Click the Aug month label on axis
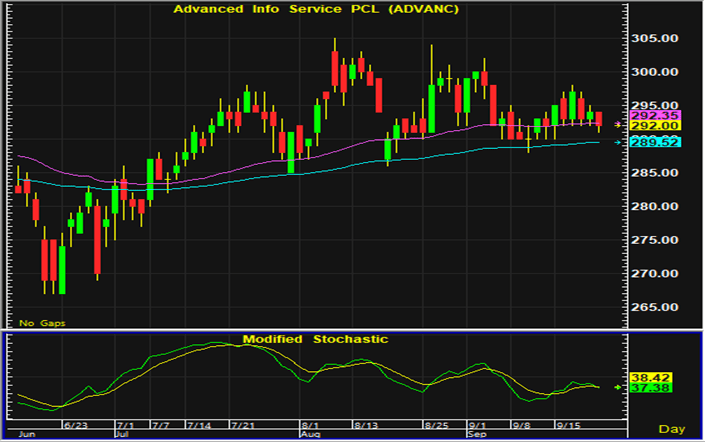 pyautogui.click(x=310, y=436)
